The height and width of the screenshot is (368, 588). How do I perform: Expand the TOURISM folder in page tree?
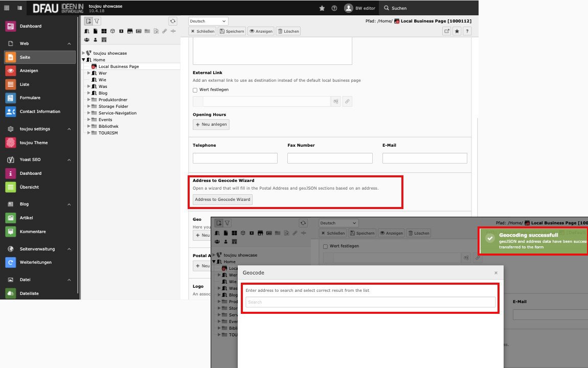88,133
